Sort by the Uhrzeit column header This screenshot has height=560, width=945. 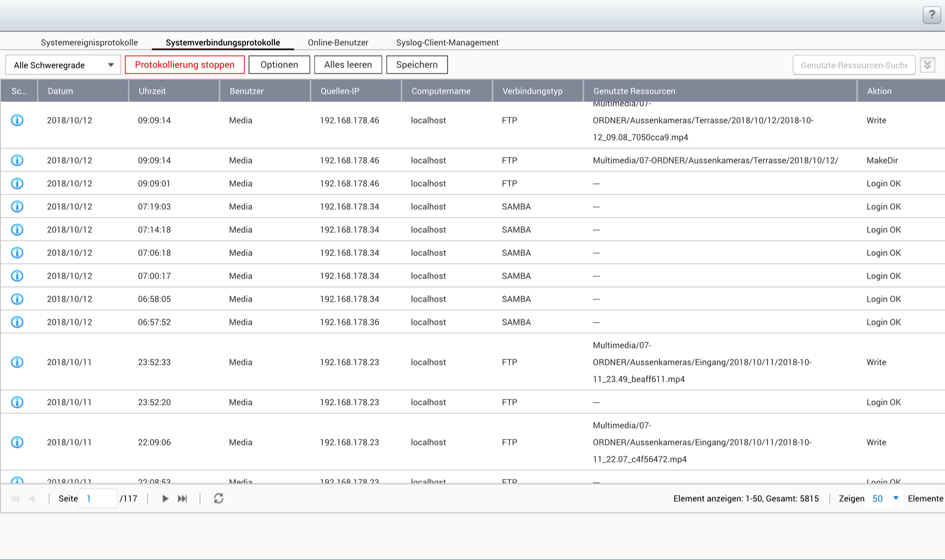click(x=152, y=91)
